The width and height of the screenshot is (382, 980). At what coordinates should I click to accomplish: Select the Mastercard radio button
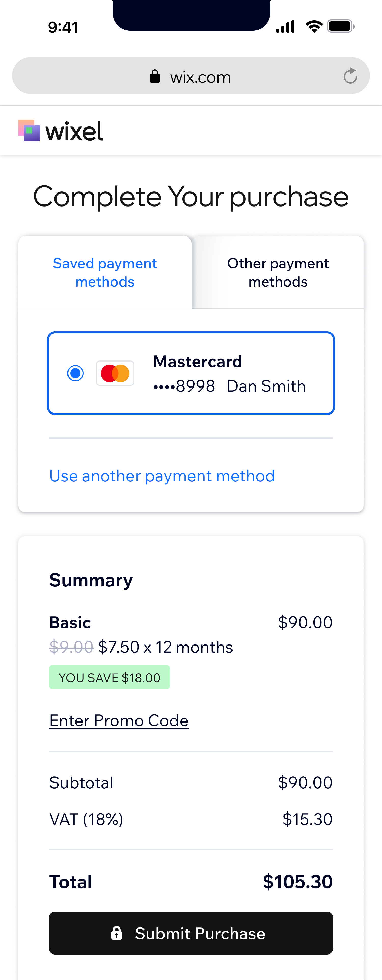tap(75, 373)
